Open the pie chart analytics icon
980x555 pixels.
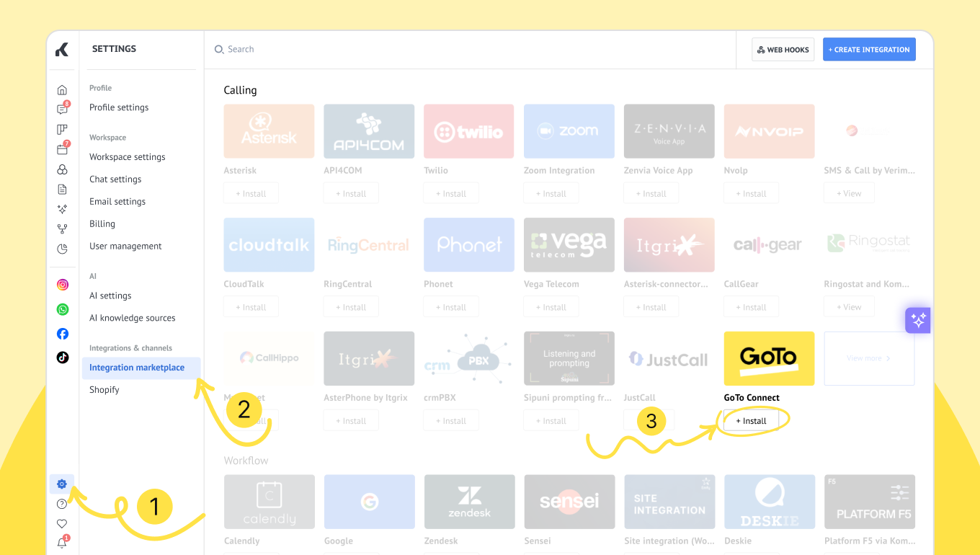click(62, 249)
